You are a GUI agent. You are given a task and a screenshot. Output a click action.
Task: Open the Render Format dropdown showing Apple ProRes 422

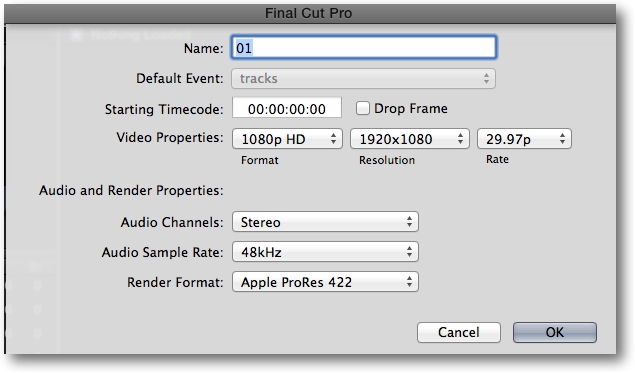pos(325,282)
